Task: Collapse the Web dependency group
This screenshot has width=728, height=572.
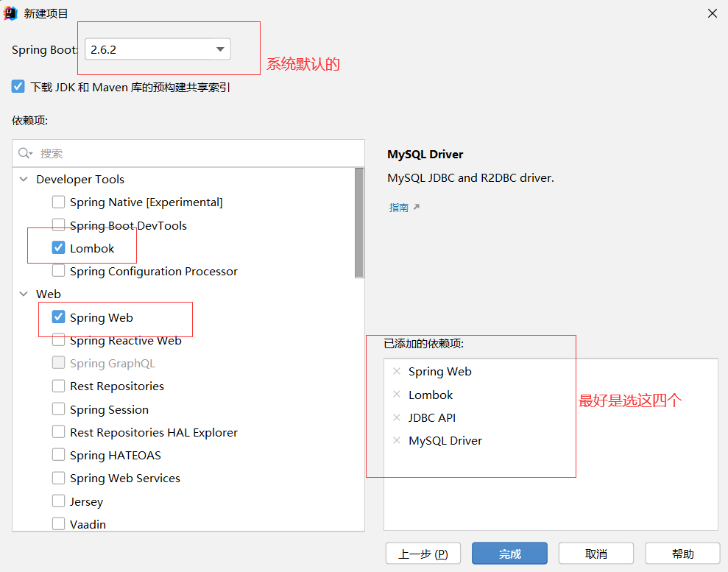Action: point(24,294)
